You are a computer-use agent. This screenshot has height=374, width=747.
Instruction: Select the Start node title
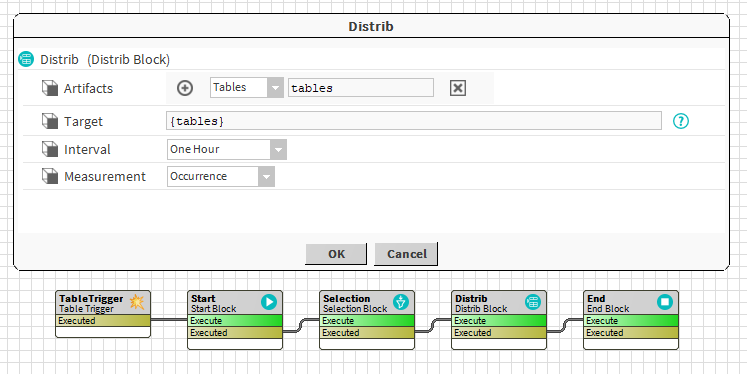(203, 299)
